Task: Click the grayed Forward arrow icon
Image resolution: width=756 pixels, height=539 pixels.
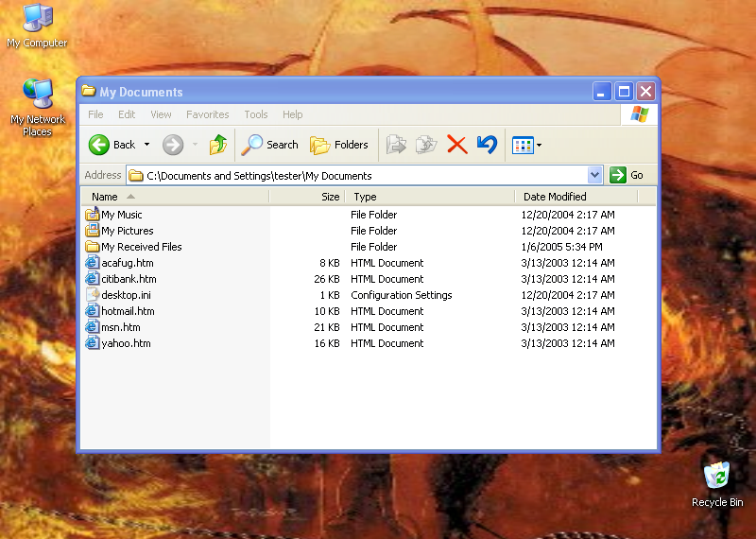Action: pyautogui.click(x=173, y=145)
